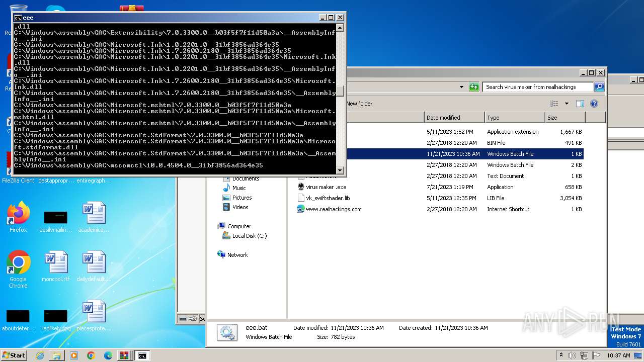This screenshot has height=362, width=644.
Task: Select the placesprote desktop document
Action: pyautogui.click(x=94, y=316)
